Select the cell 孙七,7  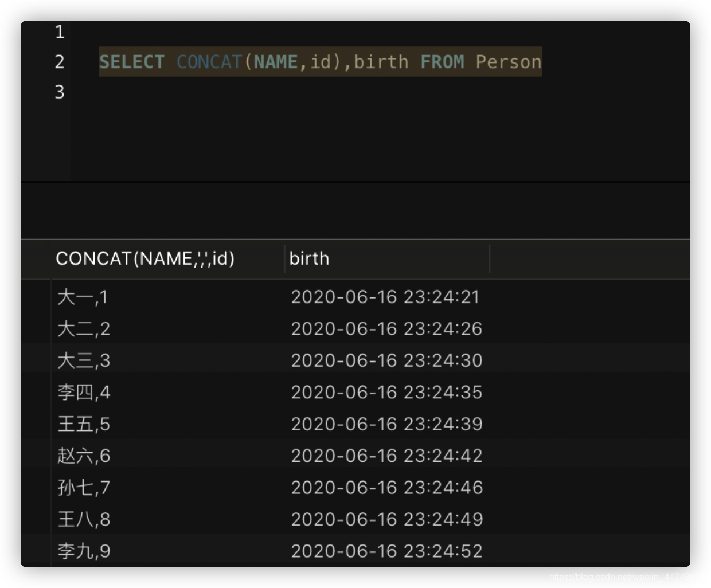(84, 488)
